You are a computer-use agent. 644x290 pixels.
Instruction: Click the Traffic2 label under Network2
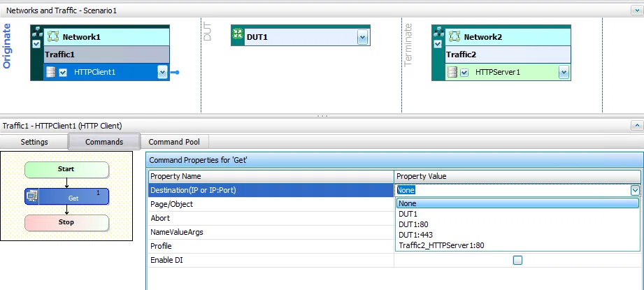(461, 55)
